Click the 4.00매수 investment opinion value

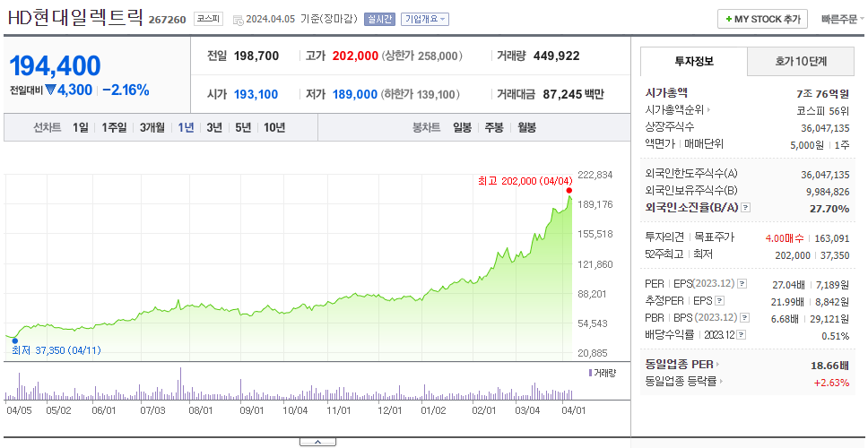tap(785, 238)
